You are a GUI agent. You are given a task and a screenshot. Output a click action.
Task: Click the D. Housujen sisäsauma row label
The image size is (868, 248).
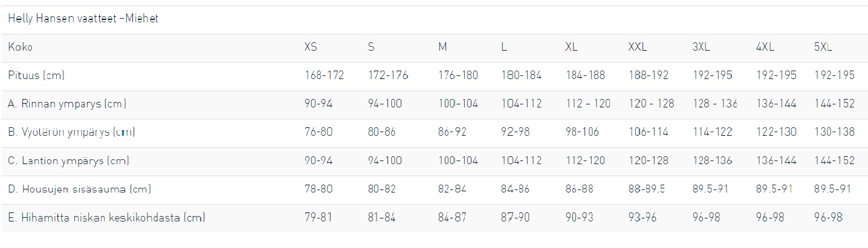[79, 189]
